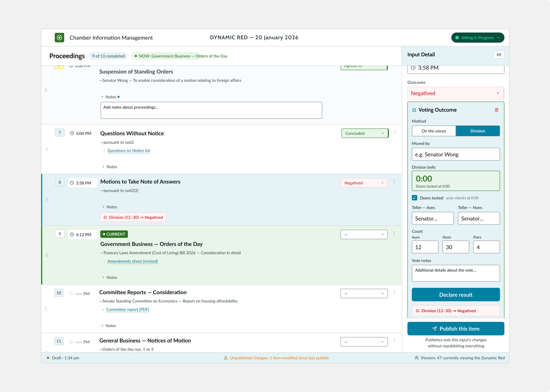Click the Teller — Noes input field
The image size is (550, 392).
(479, 218)
